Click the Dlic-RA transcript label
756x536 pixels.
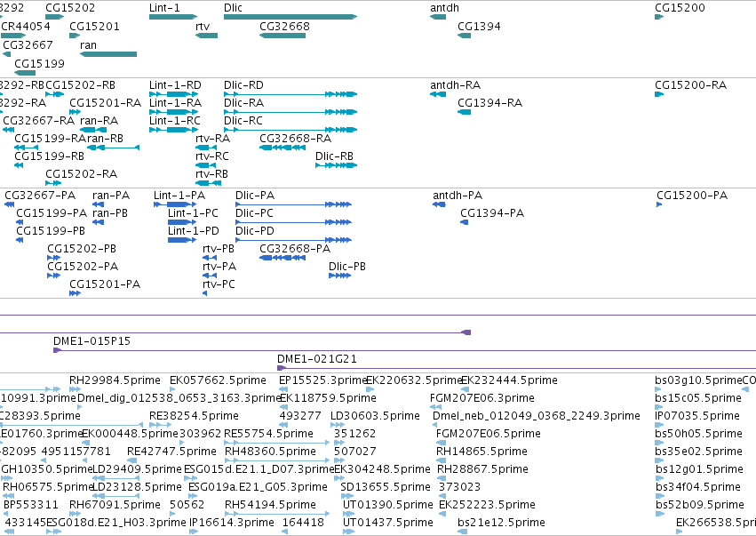point(244,103)
